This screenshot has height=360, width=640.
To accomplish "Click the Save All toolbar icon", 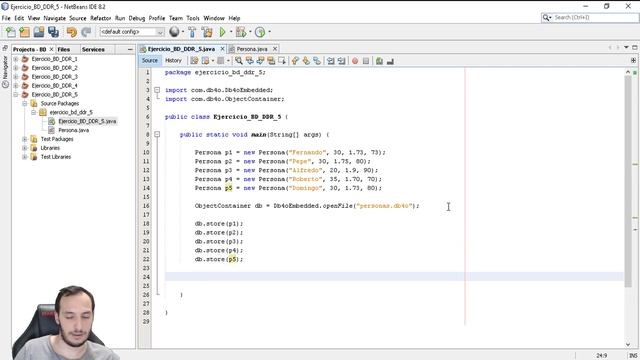I will [x=53, y=32].
